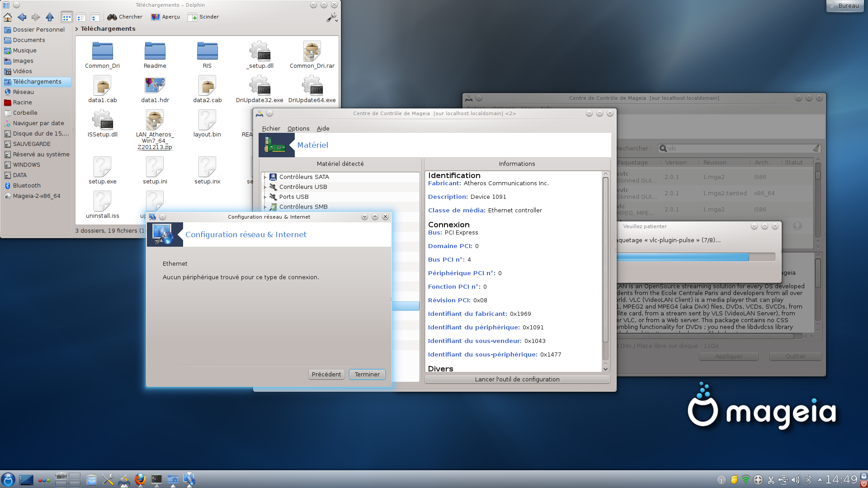Image resolution: width=868 pixels, height=488 pixels.
Task: Expand Contrôleurs SMB tree node
Action: pos(265,207)
